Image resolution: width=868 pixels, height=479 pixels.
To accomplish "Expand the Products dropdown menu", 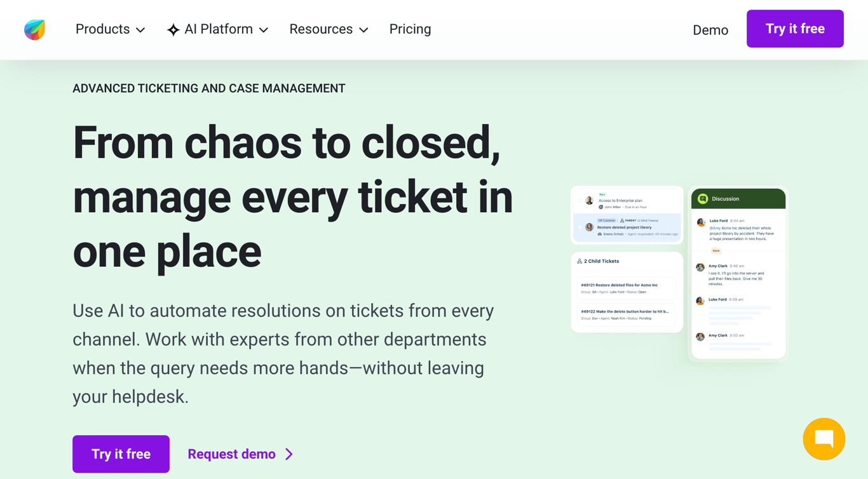I will coord(111,29).
